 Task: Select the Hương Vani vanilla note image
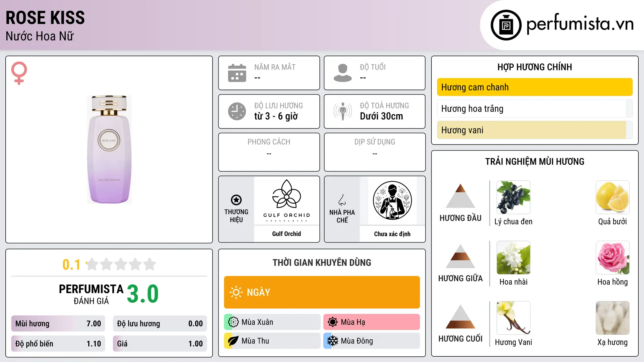coord(514,318)
